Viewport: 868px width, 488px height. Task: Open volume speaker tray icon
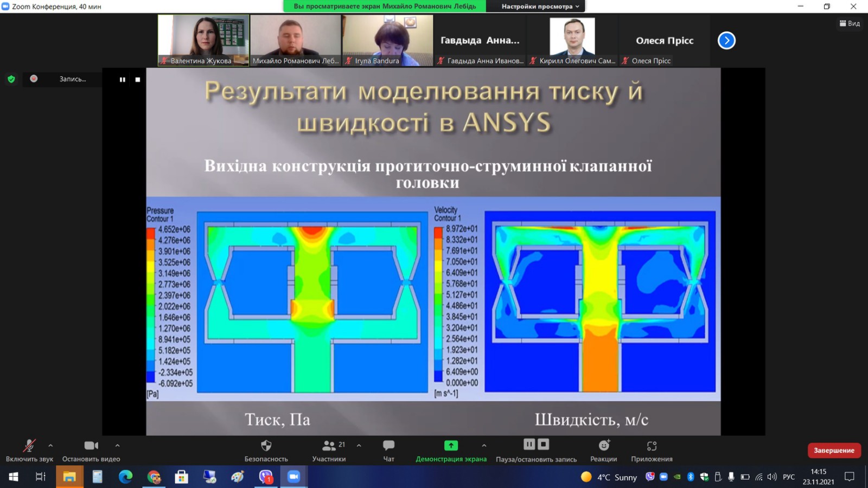click(x=772, y=477)
